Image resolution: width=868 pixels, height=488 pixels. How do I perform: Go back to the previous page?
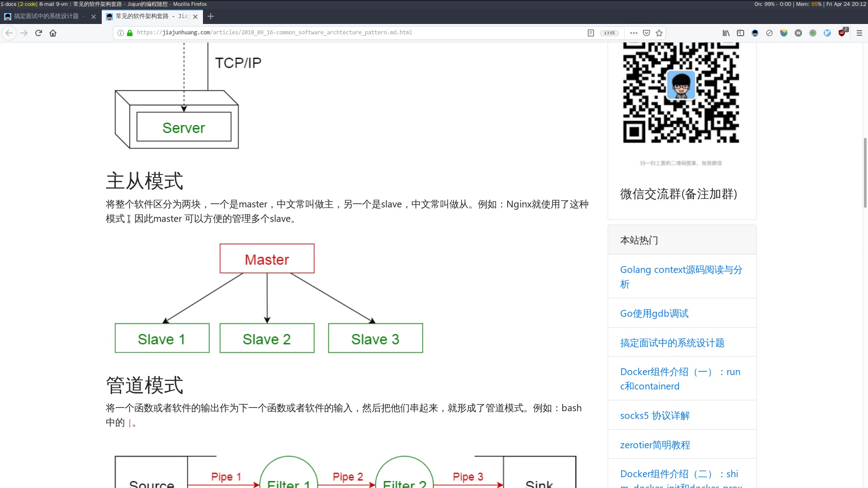(x=9, y=33)
